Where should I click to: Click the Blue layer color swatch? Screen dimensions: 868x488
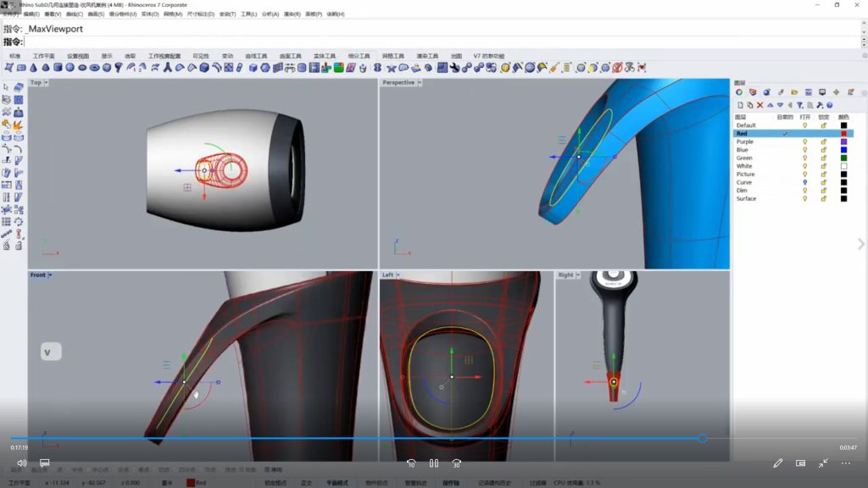(843, 150)
